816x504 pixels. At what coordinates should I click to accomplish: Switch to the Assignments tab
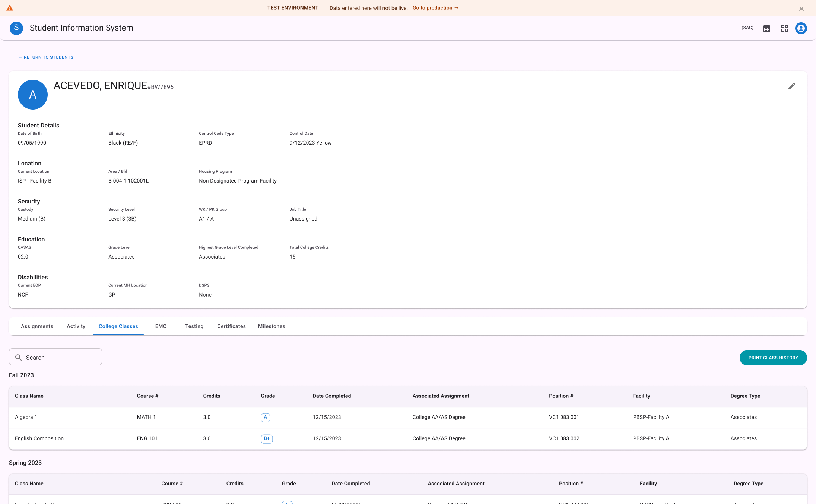(x=37, y=326)
